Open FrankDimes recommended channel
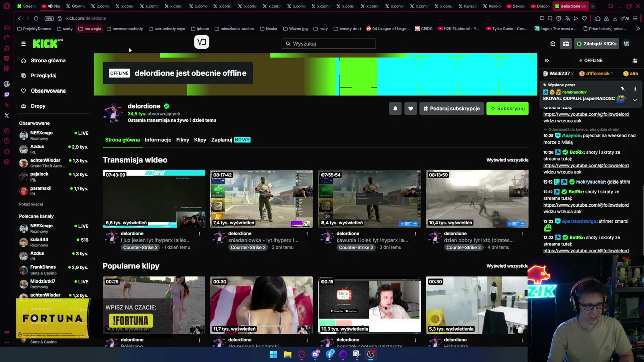Image resolution: width=644 pixels, height=362 pixels. (x=53, y=269)
